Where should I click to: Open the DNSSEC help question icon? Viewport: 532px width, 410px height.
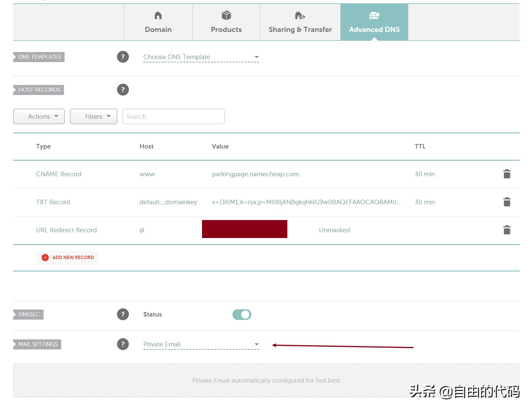coord(123,314)
